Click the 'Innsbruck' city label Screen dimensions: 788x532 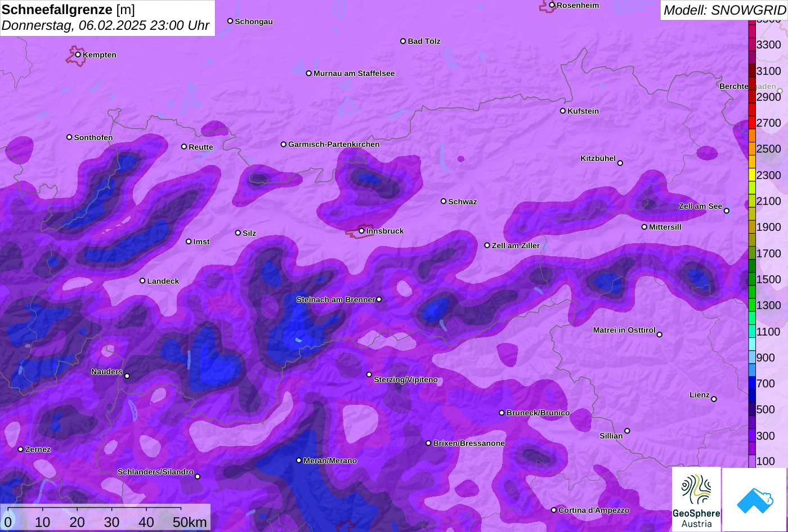tap(385, 231)
